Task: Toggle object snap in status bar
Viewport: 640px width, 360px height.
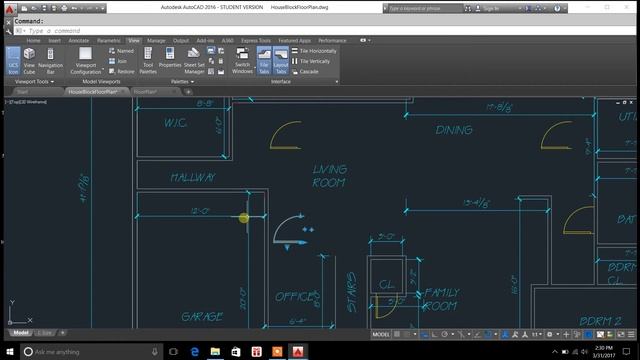Action: 488,334
